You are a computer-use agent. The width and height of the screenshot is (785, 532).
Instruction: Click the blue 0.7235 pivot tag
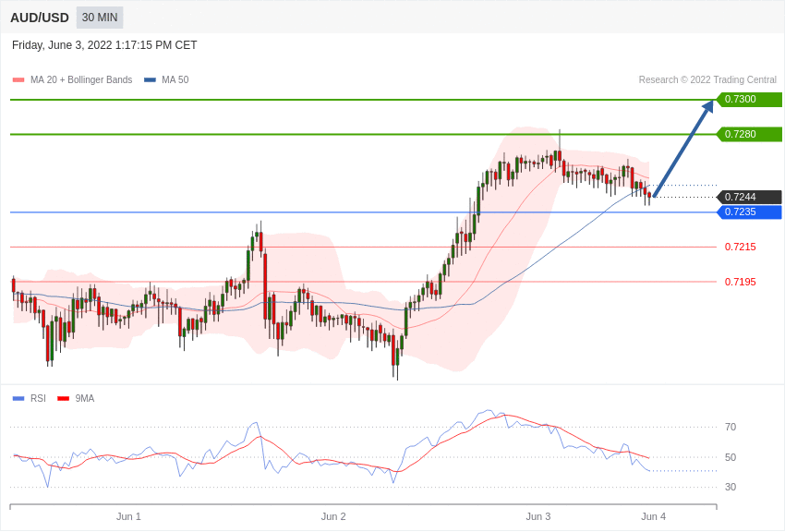749,212
